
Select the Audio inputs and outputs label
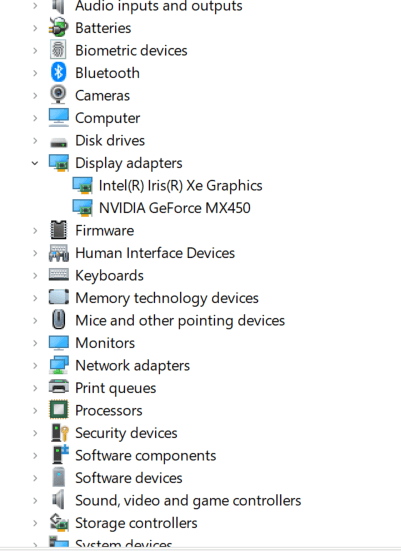pos(159,6)
